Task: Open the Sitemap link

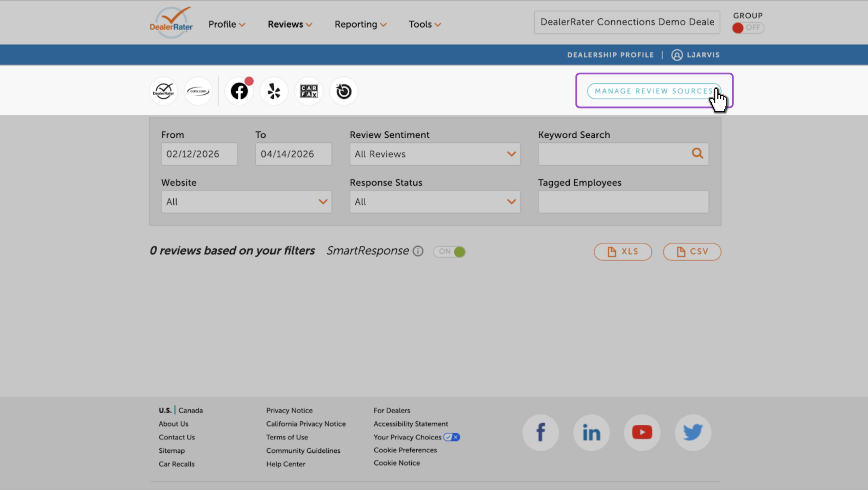Action: 172,451
